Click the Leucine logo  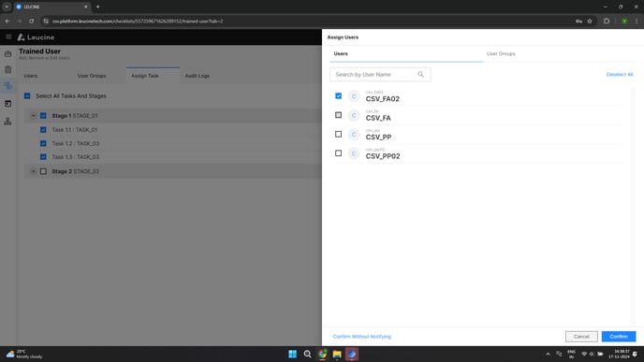pos(36,37)
